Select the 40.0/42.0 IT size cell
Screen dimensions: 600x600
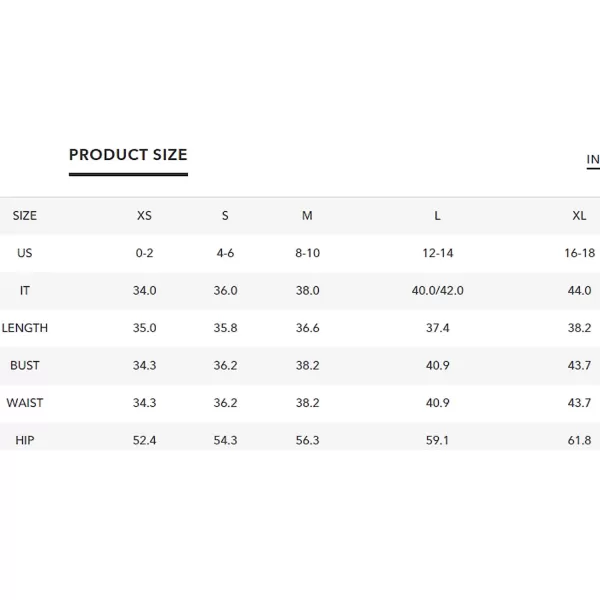pos(437,290)
